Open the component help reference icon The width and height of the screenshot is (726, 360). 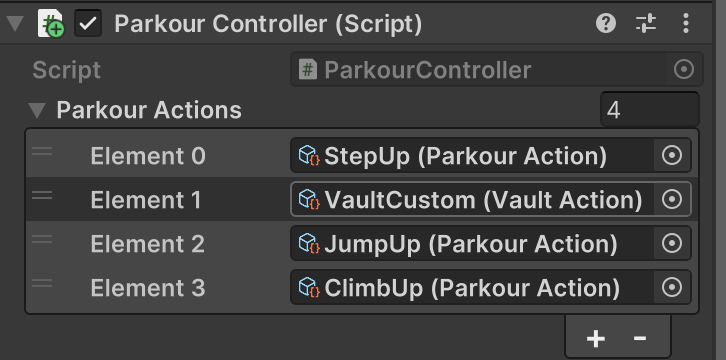(x=606, y=23)
